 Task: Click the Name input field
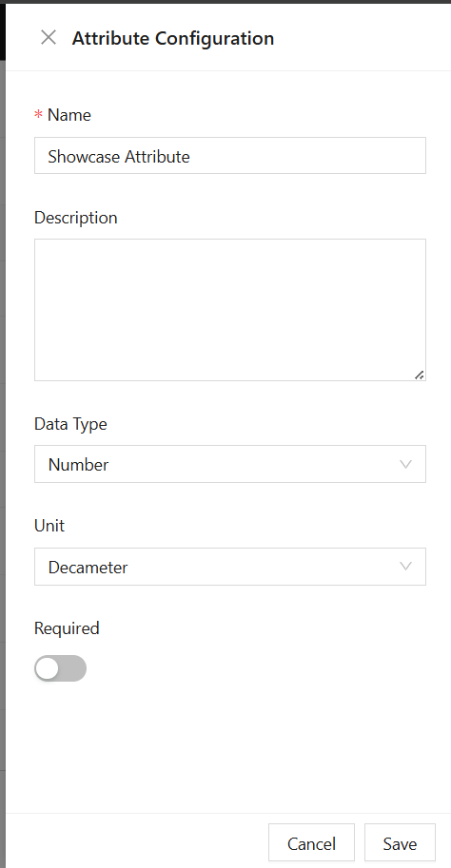pos(230,156)
